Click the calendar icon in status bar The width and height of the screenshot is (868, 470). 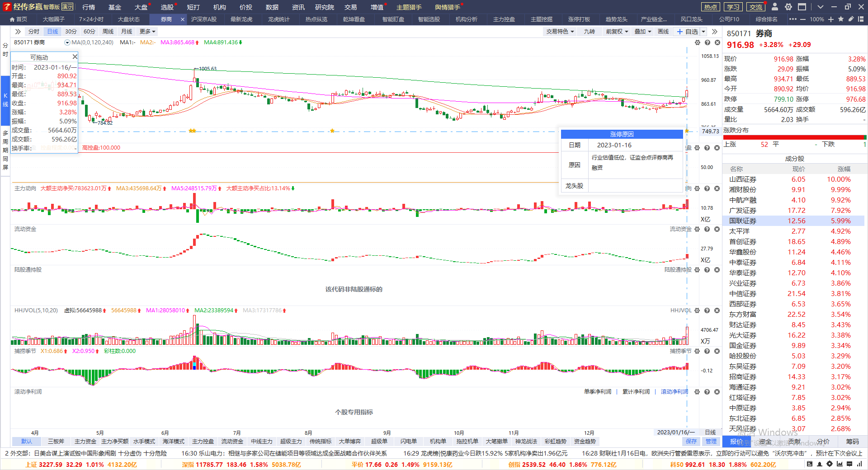(810, 464)
